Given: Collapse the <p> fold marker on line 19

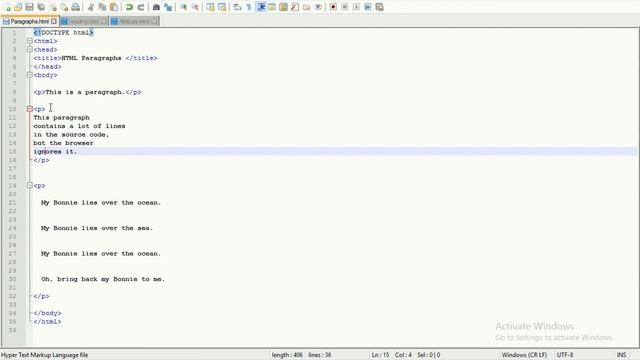Looking at the screenshot, I should click(x=29, y=185).
